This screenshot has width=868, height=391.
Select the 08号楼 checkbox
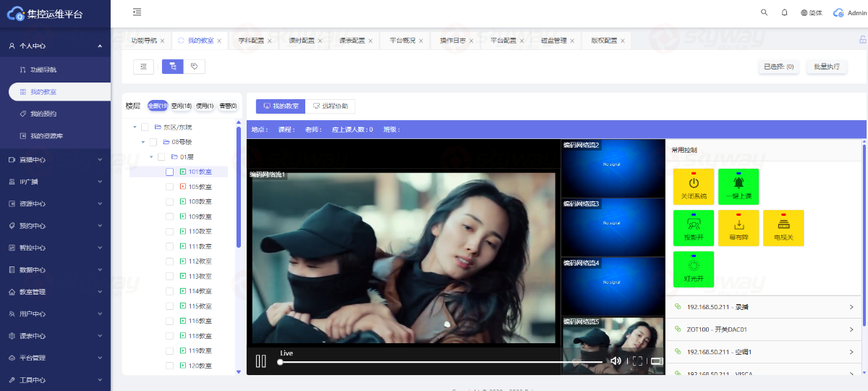153,142
